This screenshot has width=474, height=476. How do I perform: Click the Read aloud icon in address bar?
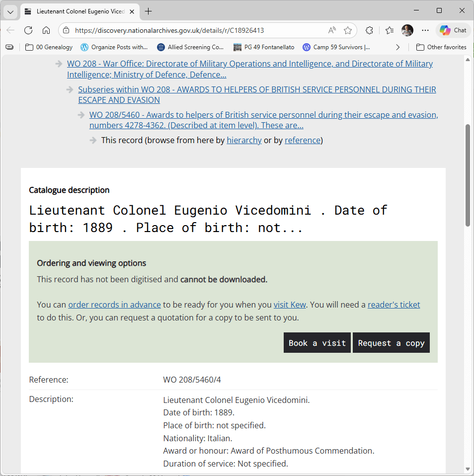pyautogui.click(x=332, y=30)
